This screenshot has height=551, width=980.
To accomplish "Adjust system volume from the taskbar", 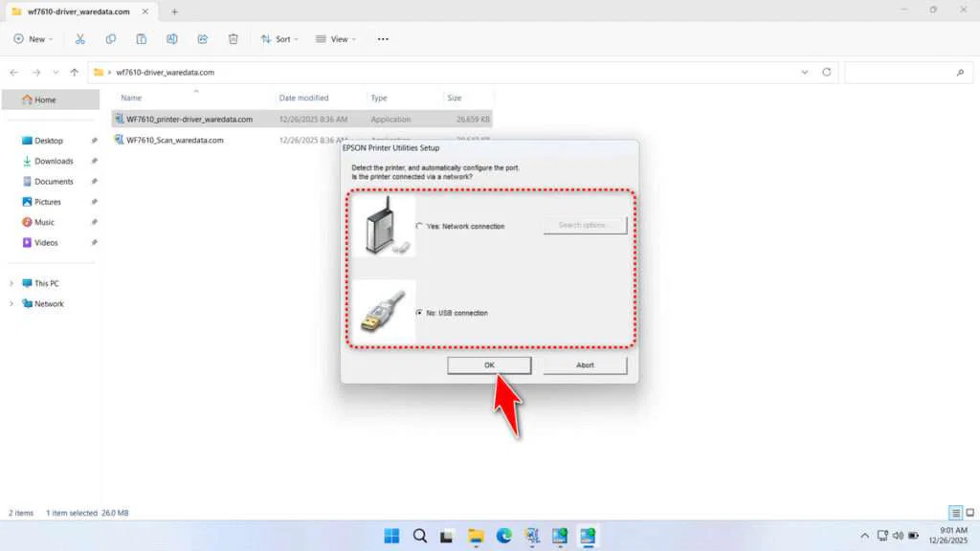I will [898, 536].
